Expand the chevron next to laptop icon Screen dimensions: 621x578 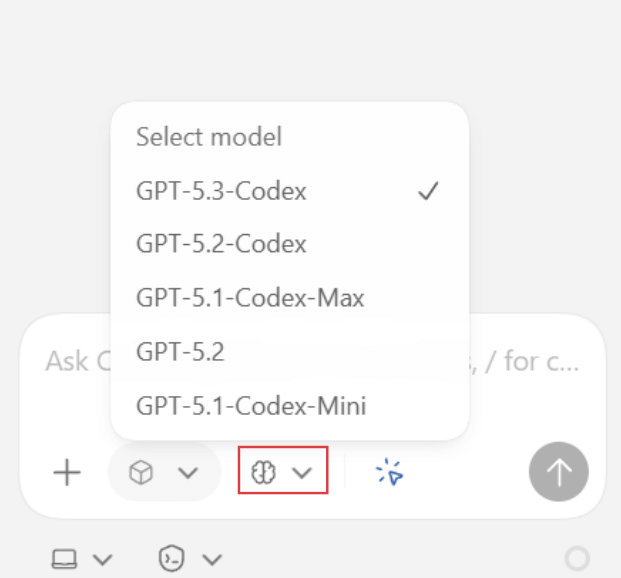point(101,558)
